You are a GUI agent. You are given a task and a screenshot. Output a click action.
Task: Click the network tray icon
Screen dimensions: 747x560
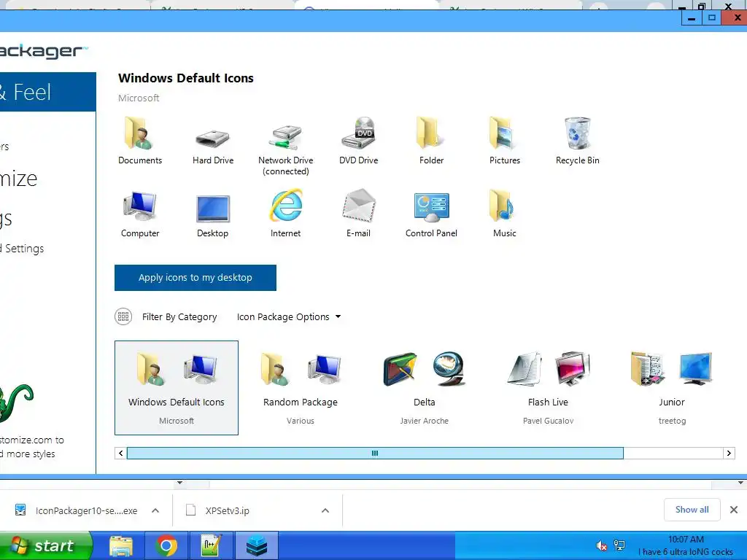(619, 545)
